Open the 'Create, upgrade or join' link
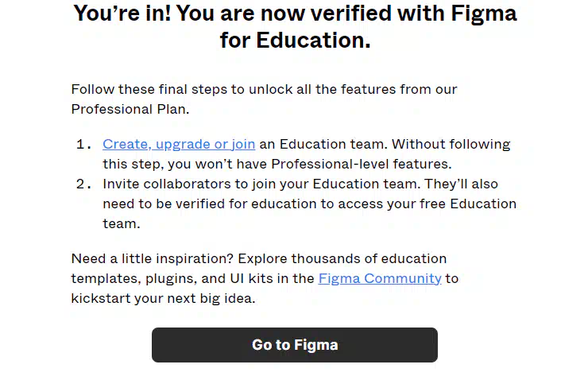588x376 pixels. tap(179, 144)
